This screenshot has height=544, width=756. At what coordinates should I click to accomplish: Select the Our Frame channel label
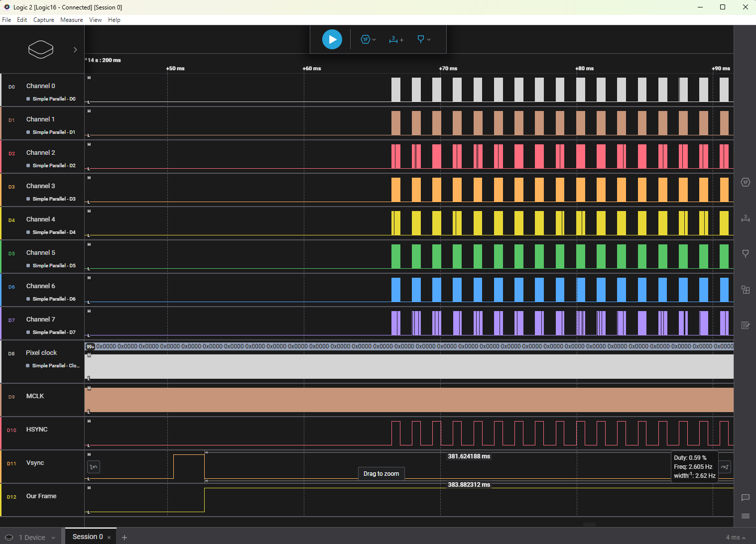pyautogui.click(x=41, y=496)
